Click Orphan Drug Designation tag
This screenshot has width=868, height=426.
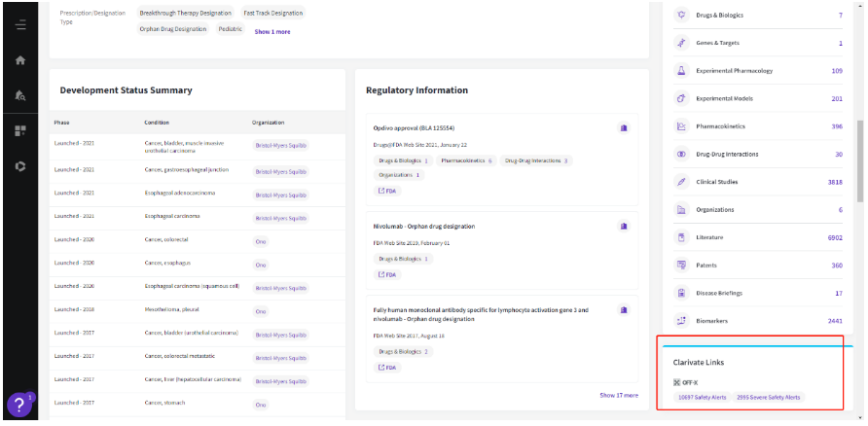tap(172, 29)
